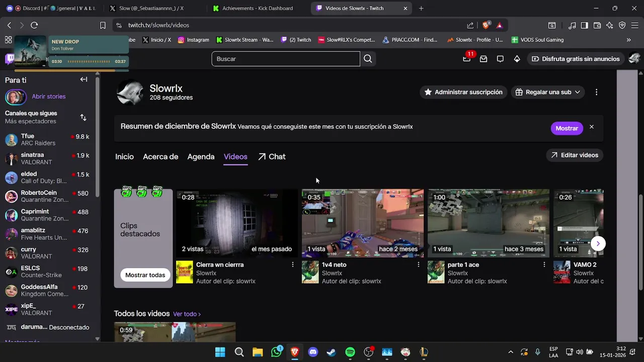Open ESLCS channel in sidebar
The height and width of the screenshot is (362, 644).
(47, 272)
